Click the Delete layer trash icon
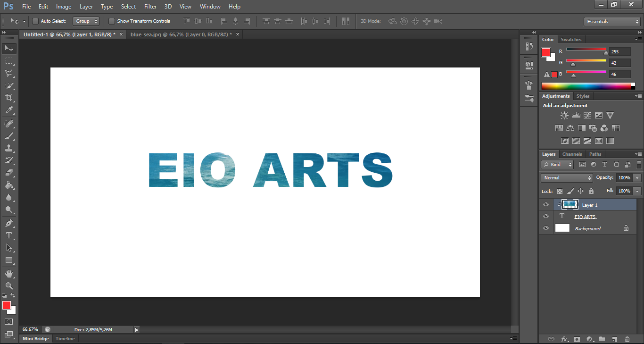This screenshot has width=644, height=344. (627, 339)
